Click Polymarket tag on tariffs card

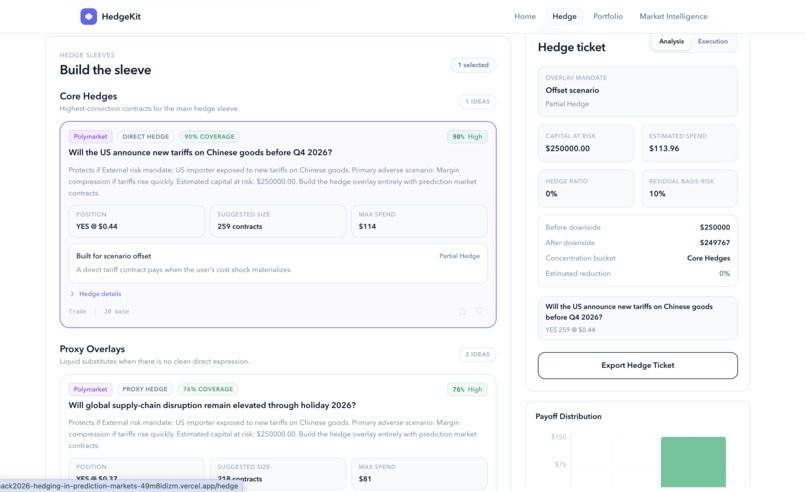[x=90, y=136]
